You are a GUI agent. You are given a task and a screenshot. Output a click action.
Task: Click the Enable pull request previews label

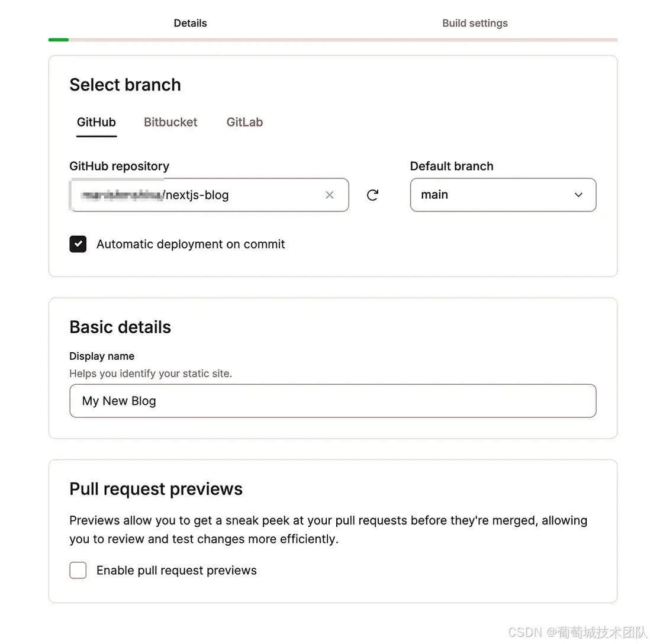[x=176, y=570]
